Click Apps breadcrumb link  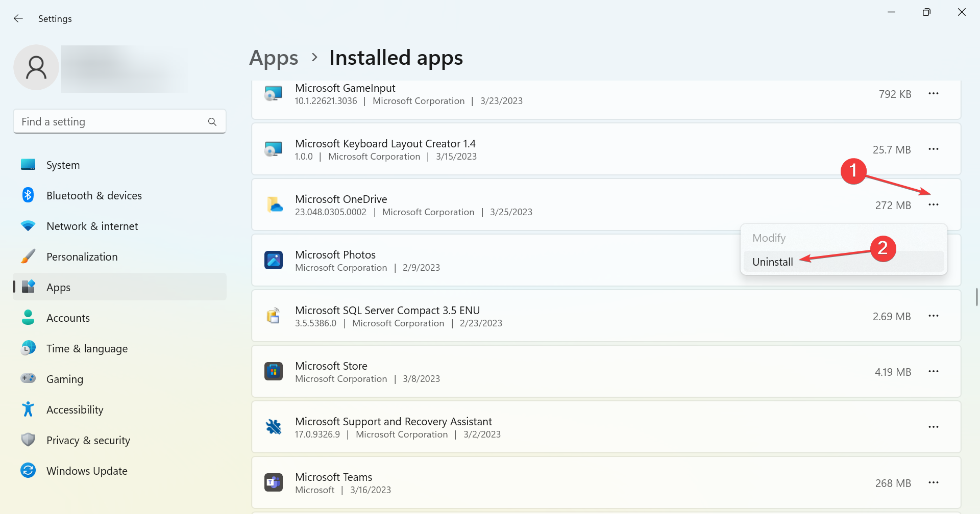[x=274, y=58]
